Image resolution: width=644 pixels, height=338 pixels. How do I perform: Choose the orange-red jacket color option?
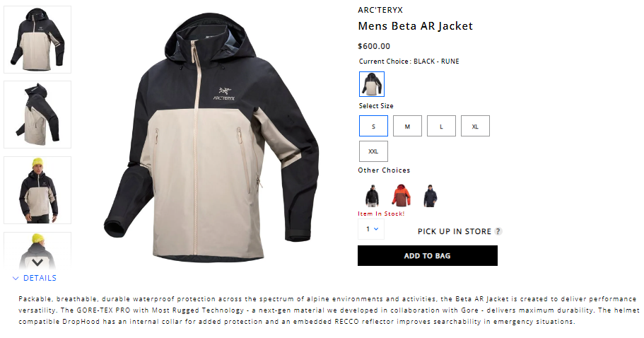click(x=401, y=195)
